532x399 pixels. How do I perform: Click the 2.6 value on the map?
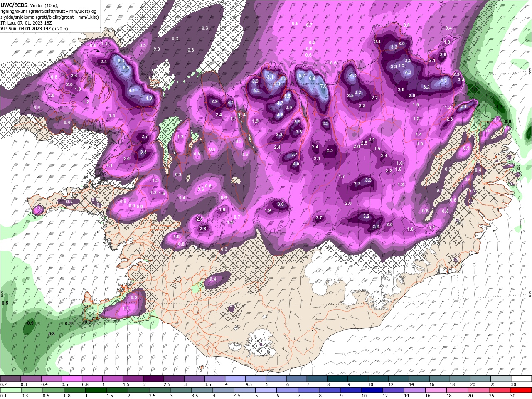point(401,89)
